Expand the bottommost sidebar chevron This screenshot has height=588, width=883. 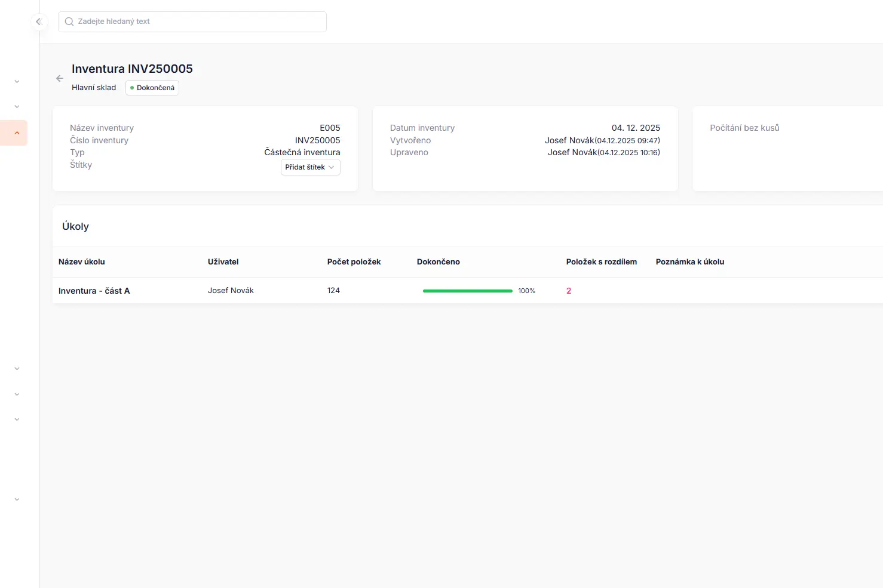(x=16, y=499)
